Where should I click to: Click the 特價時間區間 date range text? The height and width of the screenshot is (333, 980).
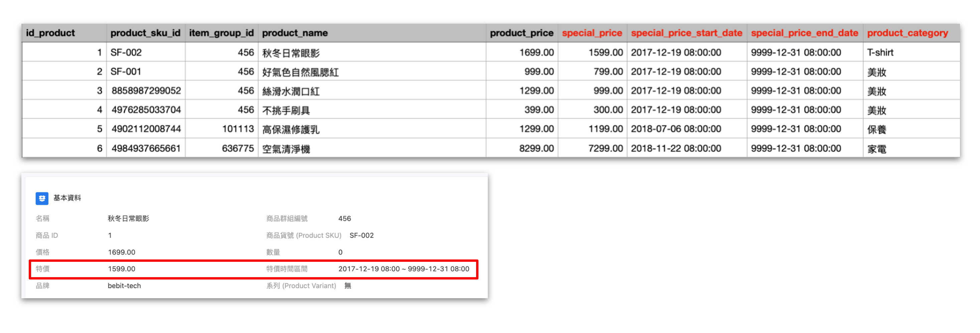click(x=404, y=269)
